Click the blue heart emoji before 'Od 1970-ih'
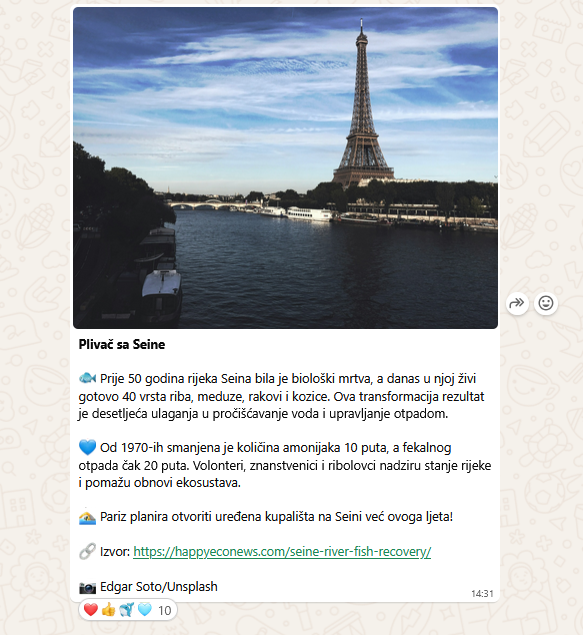This screenshot has height=635, width=583. 87,447
